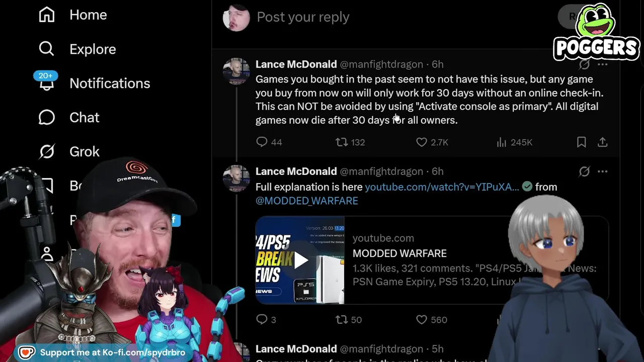Open the @MODDED_WARFARE mention
The image size is (644, 362).
coord(307,201)
